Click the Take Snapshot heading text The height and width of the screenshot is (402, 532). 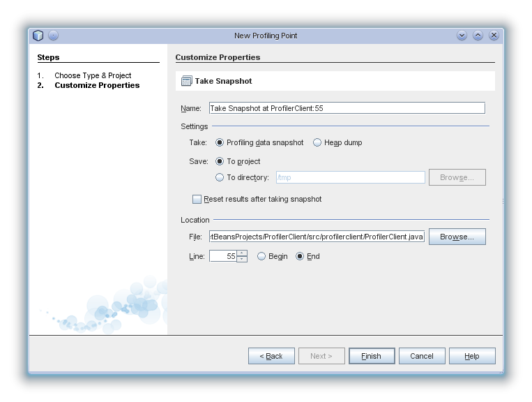click(223, 81)
